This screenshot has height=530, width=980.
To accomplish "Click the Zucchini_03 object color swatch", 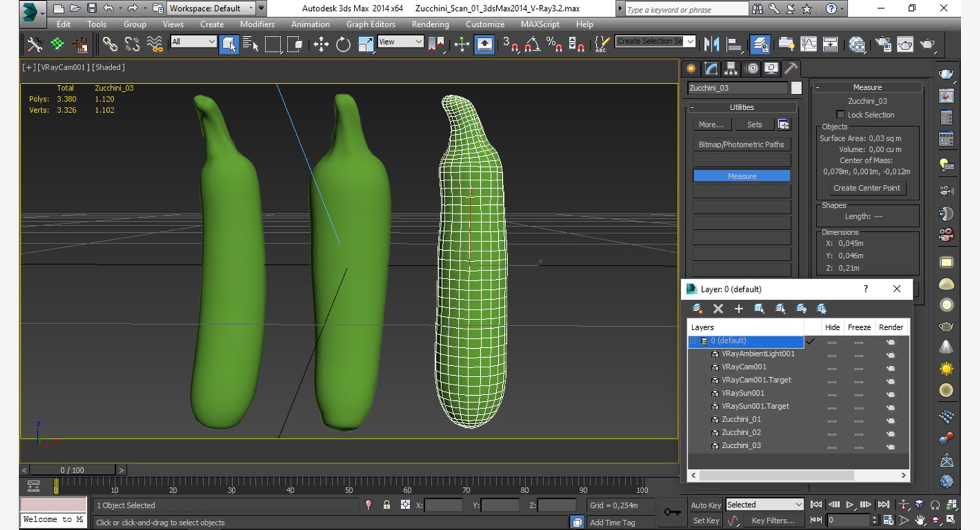I will 796,88.
